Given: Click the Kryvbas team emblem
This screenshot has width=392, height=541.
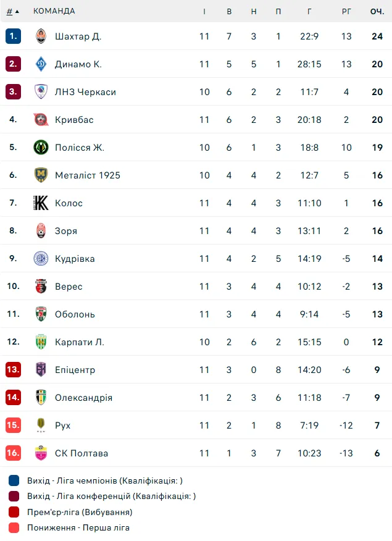Looking at the screenshot, I should 41,120.
